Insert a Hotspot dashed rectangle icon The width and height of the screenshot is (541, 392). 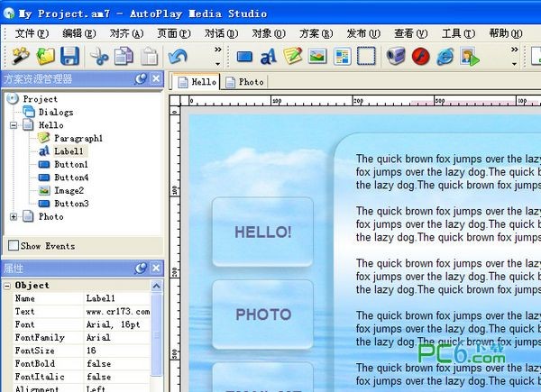[x=366, y=56]
